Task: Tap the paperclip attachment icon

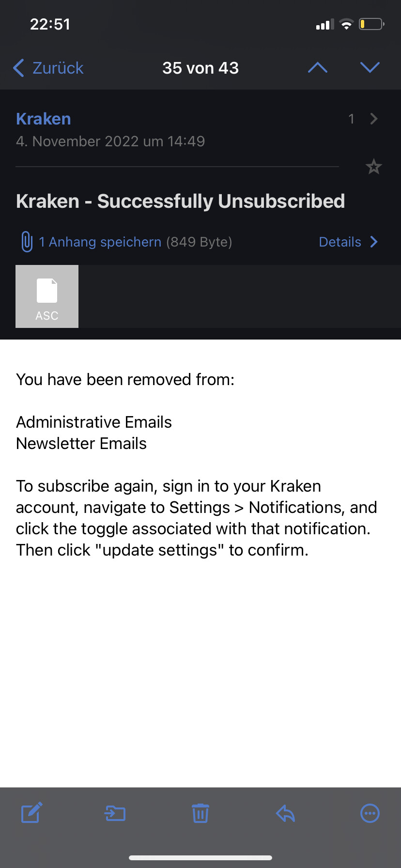Action: coord(27,242)
